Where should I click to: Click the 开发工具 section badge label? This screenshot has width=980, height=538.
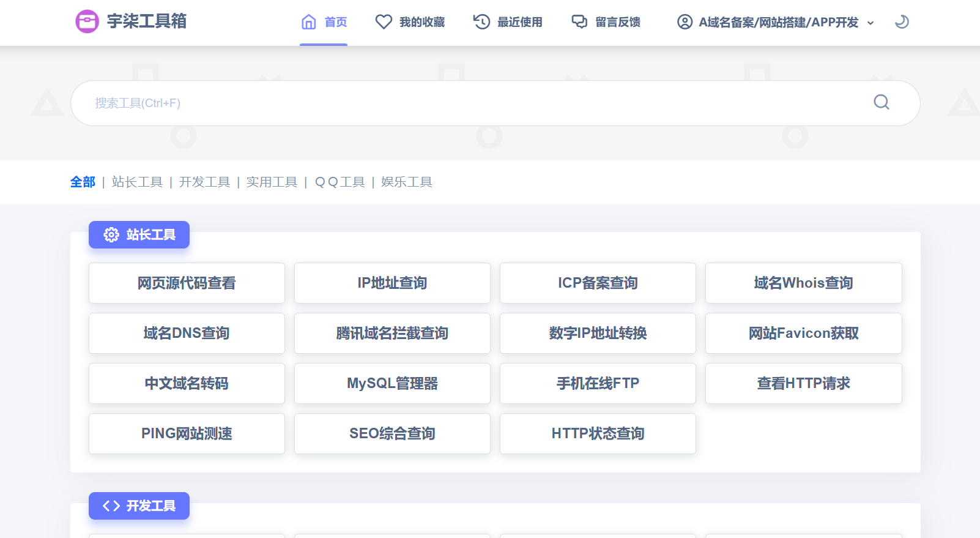tap(151, 506)
